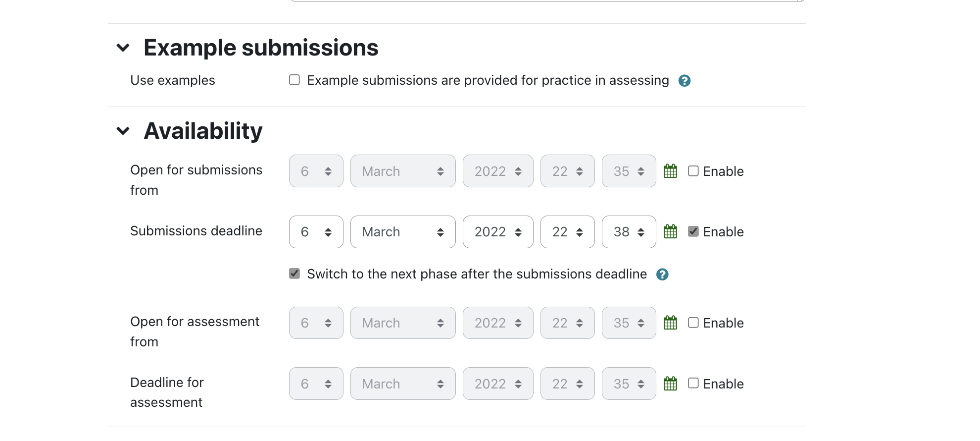Collapse the Availability section
The width and height of the screenshot is (980, 441).
(x=123, y=131)
